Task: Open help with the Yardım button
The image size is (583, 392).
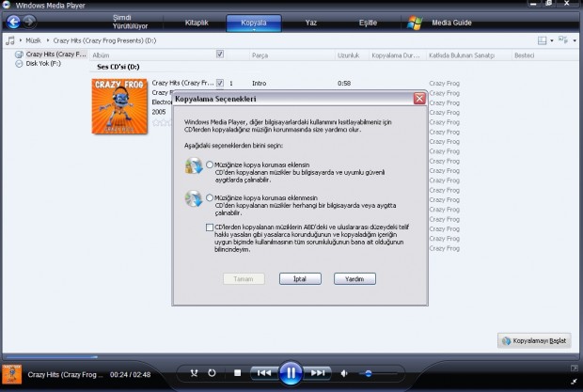Action: pyautogui.click(x=355, y=278)
